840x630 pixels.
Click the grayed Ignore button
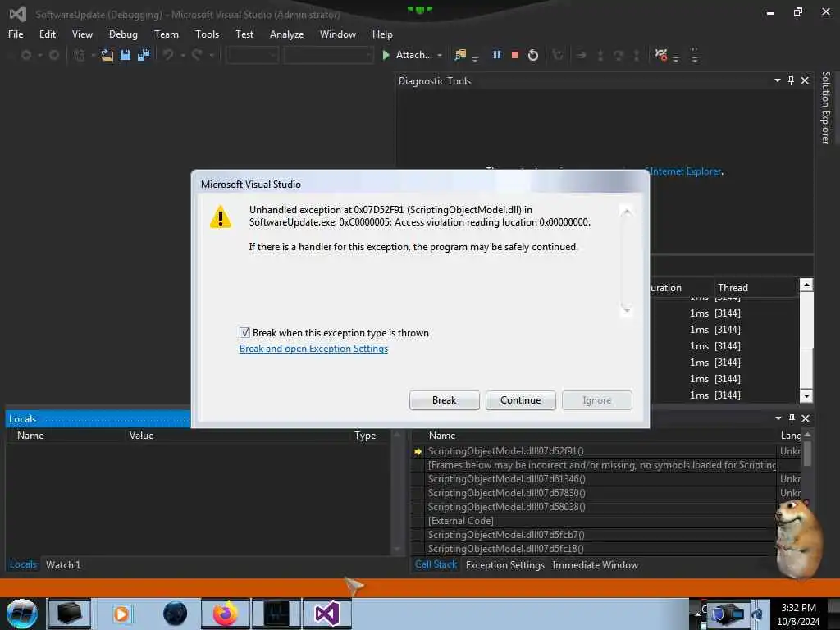597,400
